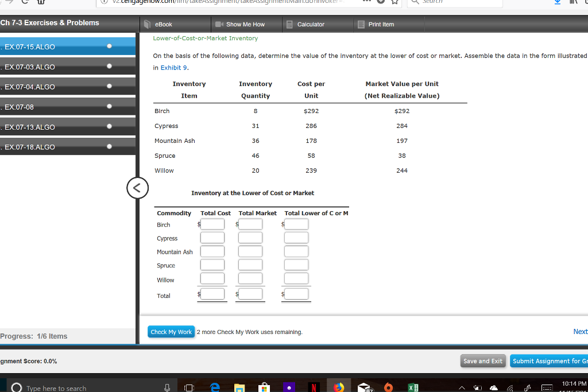
Task: Click the Check My Work button
Action: click(x=171, y=332)
